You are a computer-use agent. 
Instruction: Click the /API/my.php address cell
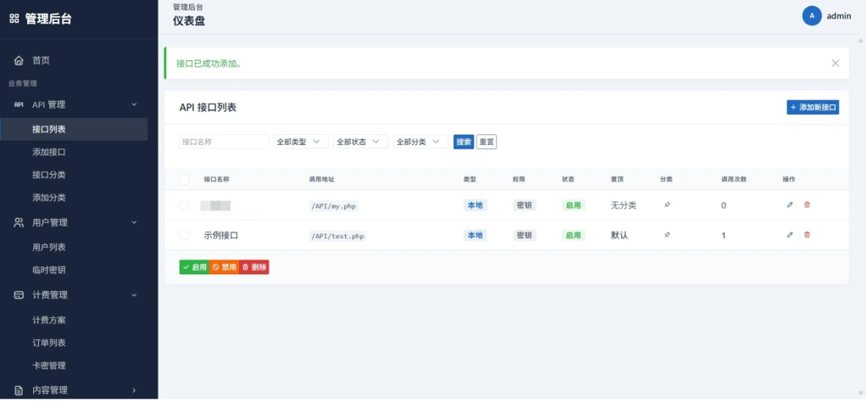point(334,206)
